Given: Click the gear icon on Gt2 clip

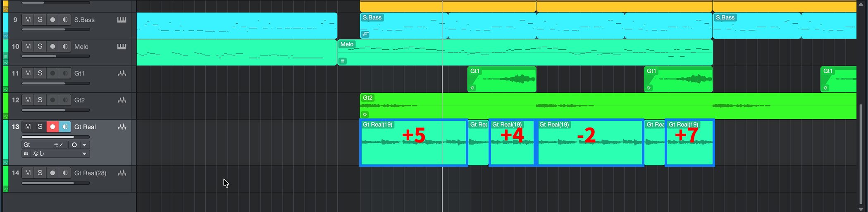Looking at the screenshot, I should click(x=365, y=115).
